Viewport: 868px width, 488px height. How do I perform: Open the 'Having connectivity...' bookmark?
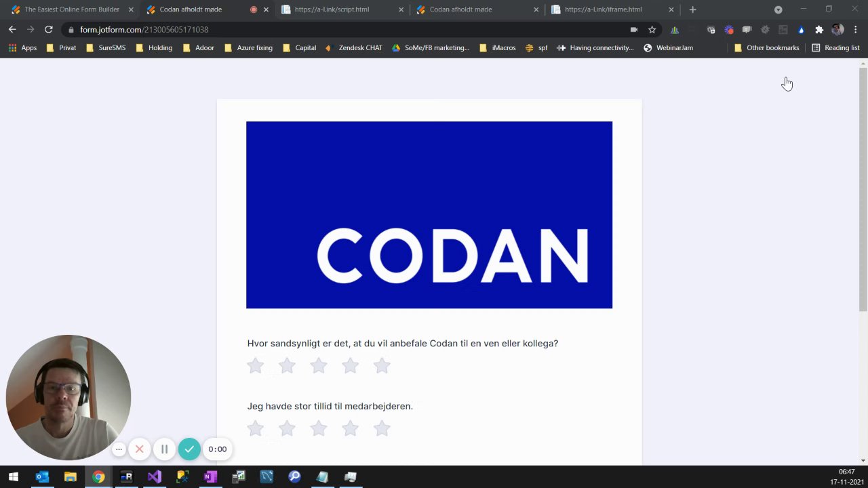click(595, 47)
